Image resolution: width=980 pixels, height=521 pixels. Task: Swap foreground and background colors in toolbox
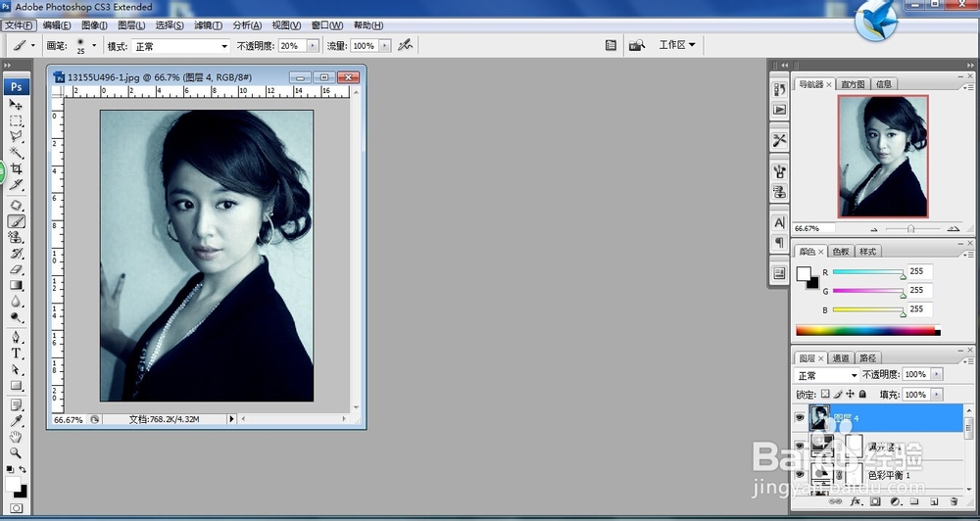click(23, 469)
